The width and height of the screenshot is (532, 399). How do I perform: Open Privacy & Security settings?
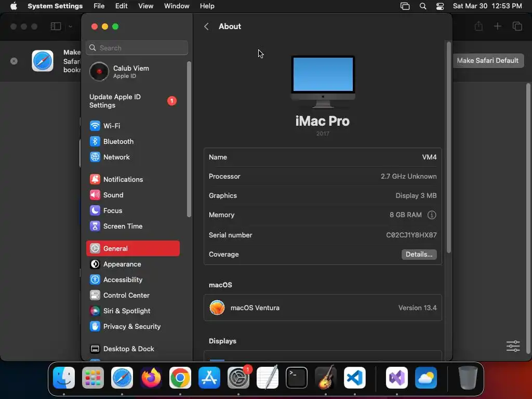(132, 326)
